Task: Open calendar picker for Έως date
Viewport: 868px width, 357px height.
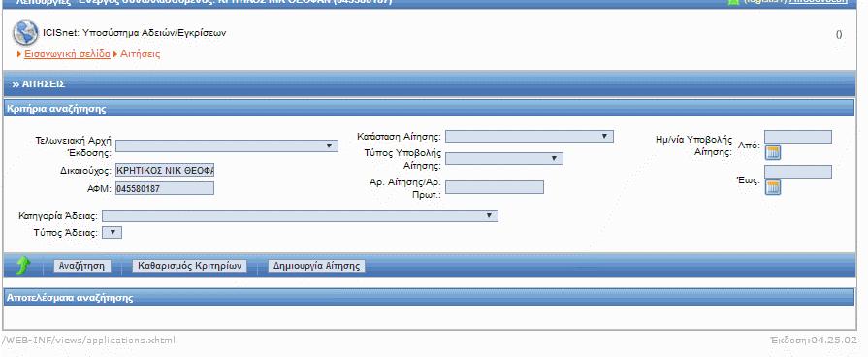Action: [x=773, y=187]
